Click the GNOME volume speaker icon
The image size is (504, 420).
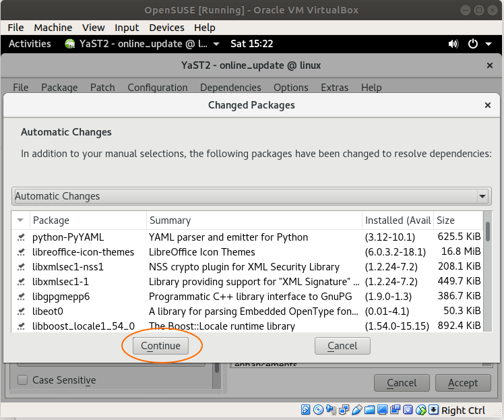coord(453,44)
